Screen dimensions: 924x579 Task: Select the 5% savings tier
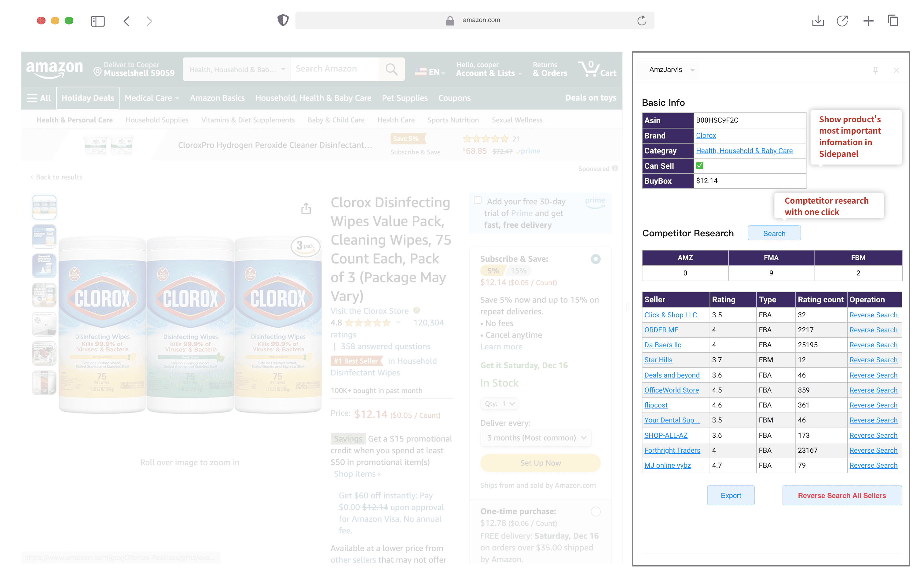click(x=493, y=271)
